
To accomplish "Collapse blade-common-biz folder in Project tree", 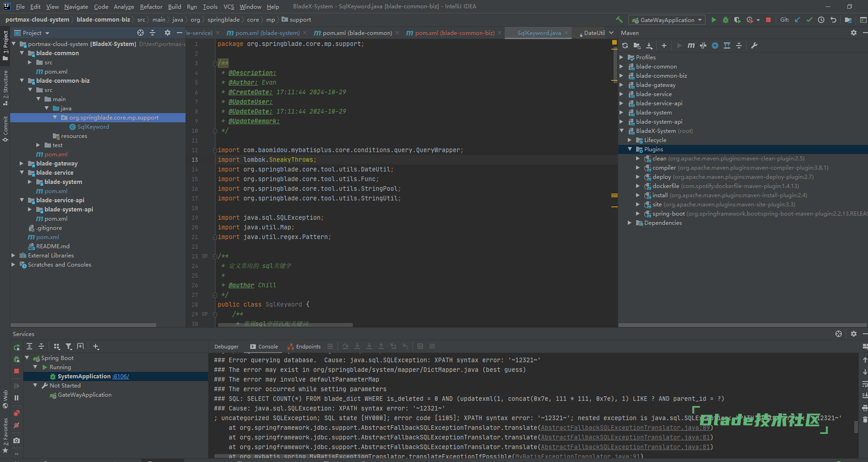I will tap(22, 80).
